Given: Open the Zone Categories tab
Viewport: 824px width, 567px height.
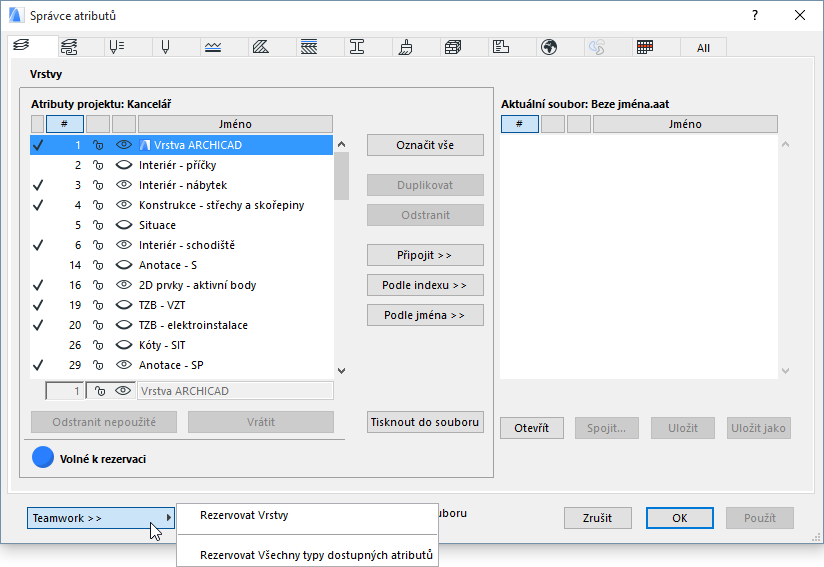Looking at the screenshot, I should 501,47.
